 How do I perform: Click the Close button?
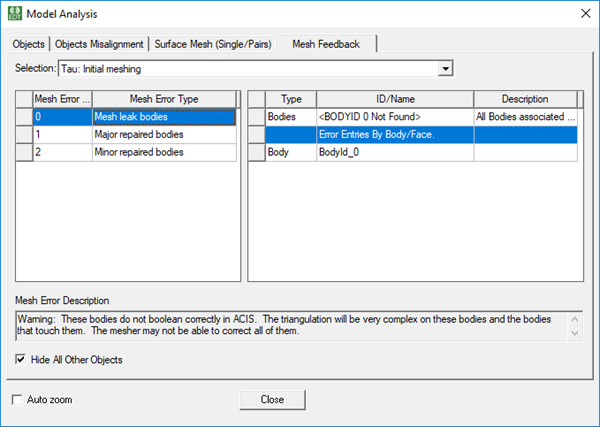coord(272,399)
